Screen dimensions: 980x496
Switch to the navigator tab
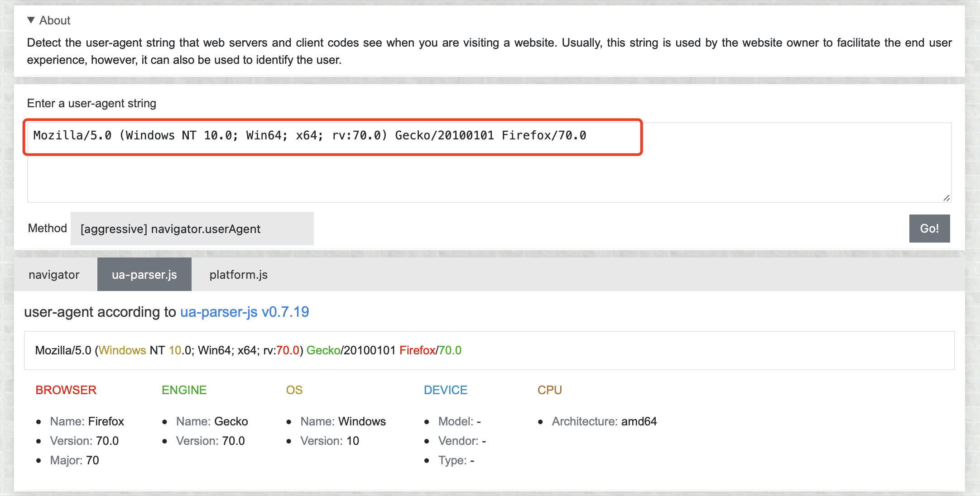(54, 275)
